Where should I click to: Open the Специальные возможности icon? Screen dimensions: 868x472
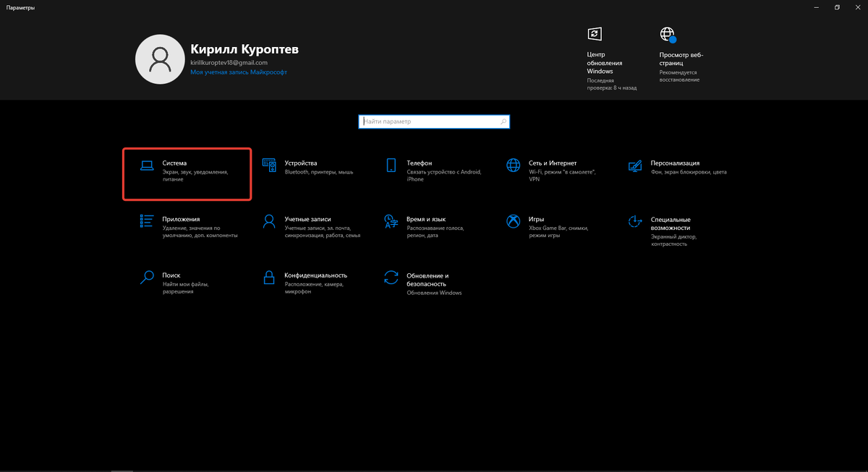point(635,221)
